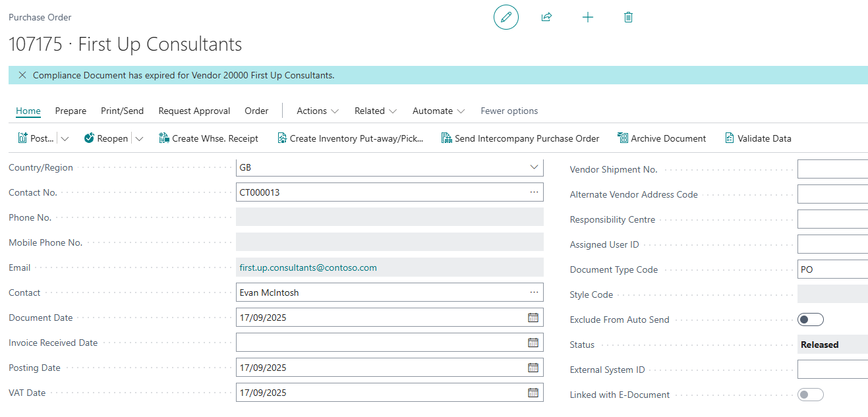Toggle Exclude From Auto Send switch
The height and width of the screenshot is (417, 868).
[810, 320]
